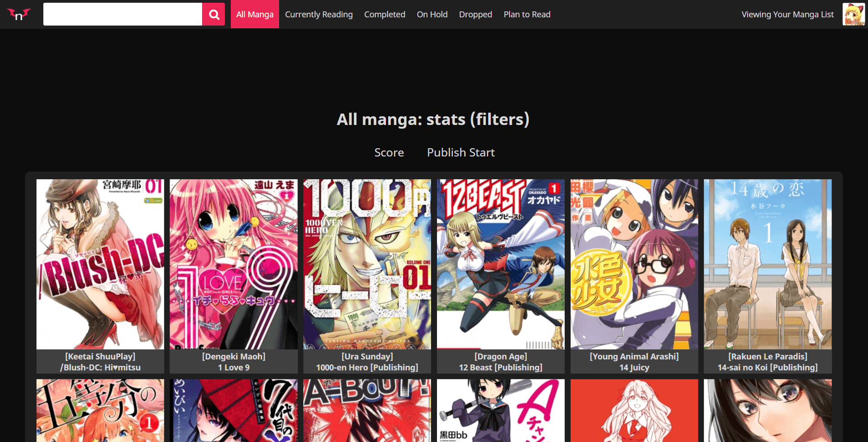Click 14-sai no Koi [Publishing] title
The image size is (868, 442).
(768, 367)
